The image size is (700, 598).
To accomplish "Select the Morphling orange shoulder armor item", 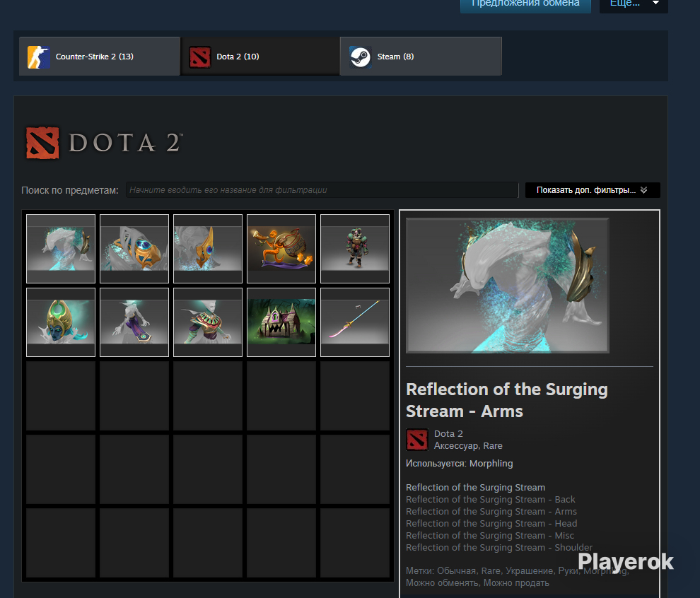I will tap(134, 249).
